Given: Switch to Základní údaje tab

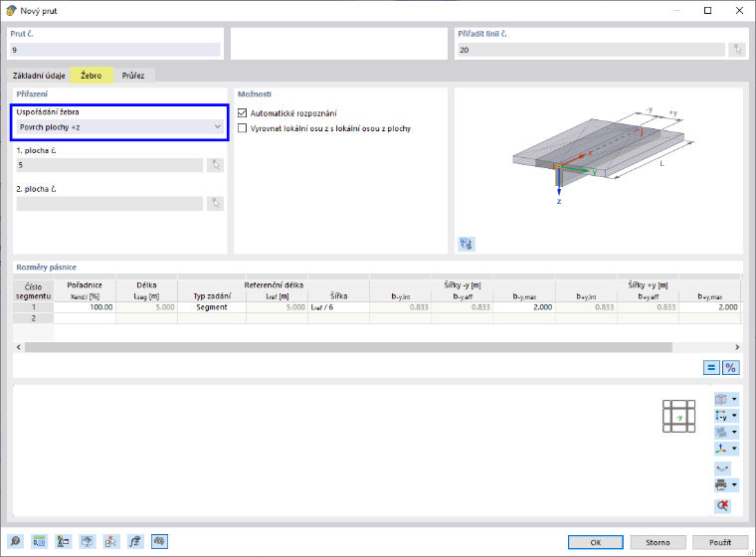Looking at the screenshot, I should 39,76.
